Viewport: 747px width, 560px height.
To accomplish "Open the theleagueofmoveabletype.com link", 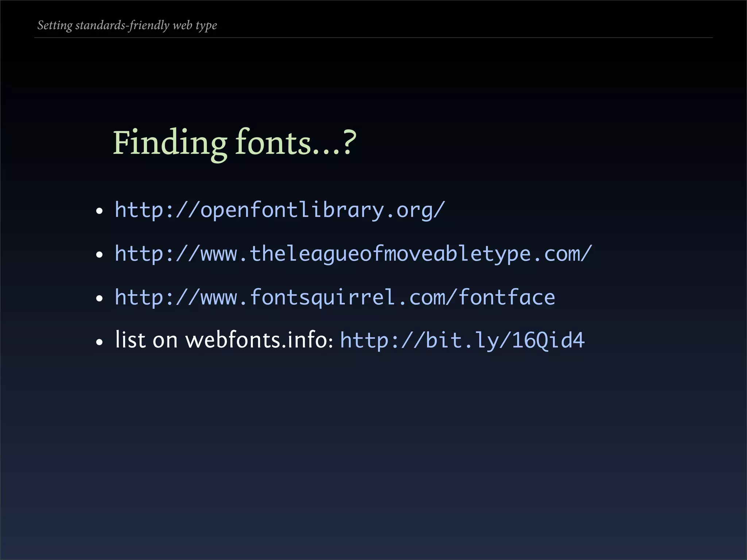I will click(x=353, y=254).
